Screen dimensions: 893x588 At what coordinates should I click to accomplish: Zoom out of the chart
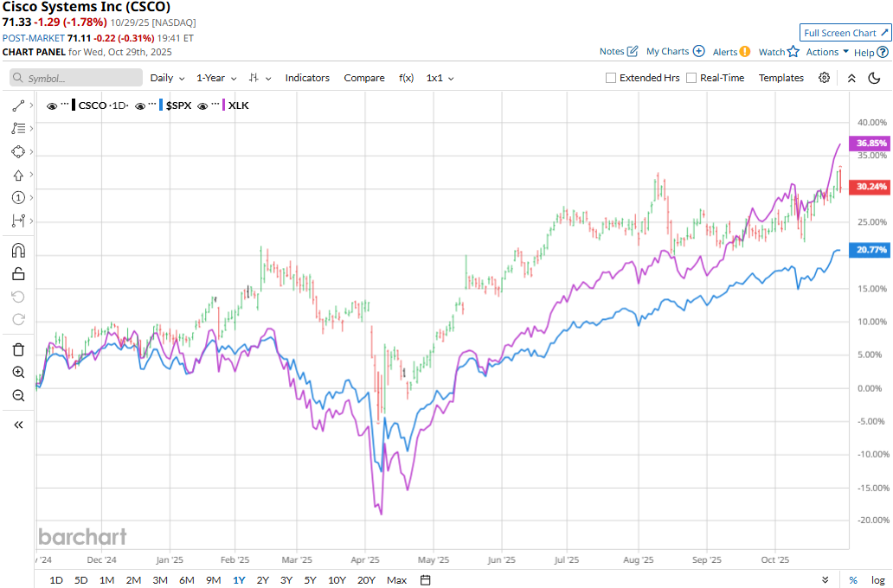point(18,395)
